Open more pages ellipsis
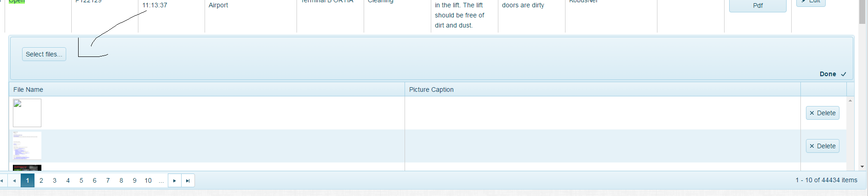 (x=161, y=181)
